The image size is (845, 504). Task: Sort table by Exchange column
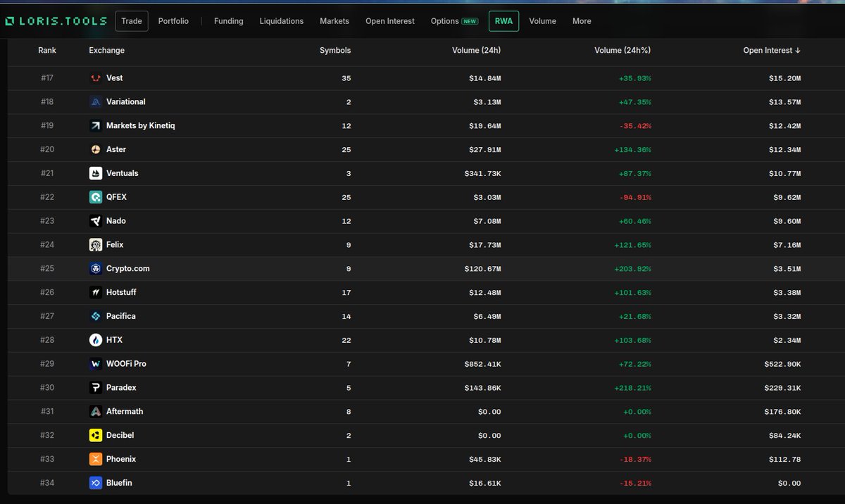[107, 51]
